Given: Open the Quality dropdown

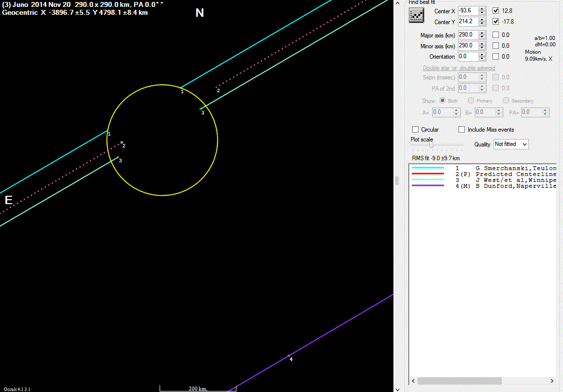Looking at the screenshot, I should click(x=511, y=144).
